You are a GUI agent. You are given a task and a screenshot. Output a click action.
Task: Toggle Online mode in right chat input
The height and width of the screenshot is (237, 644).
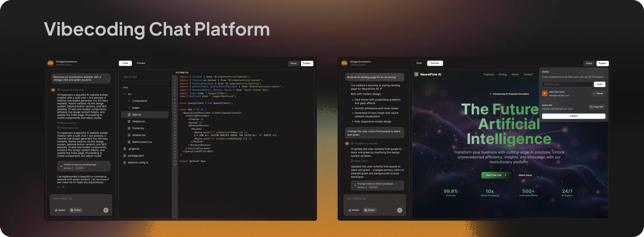coord(369,210)
